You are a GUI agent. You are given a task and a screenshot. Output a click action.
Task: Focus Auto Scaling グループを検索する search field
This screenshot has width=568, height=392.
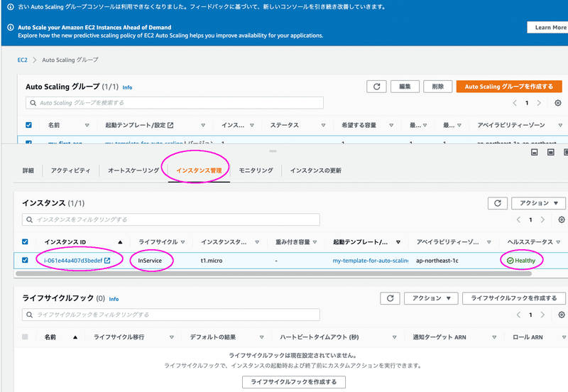pos(174,103)
